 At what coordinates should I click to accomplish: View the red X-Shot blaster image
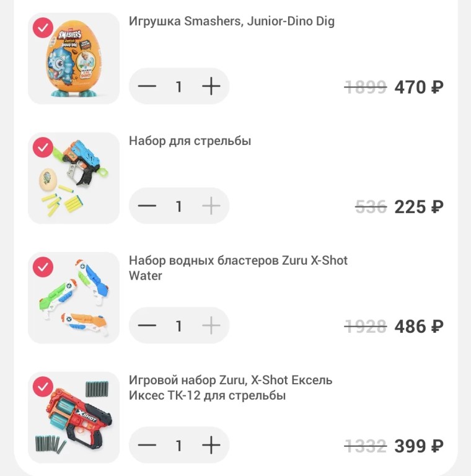click(x=74, y=418)
